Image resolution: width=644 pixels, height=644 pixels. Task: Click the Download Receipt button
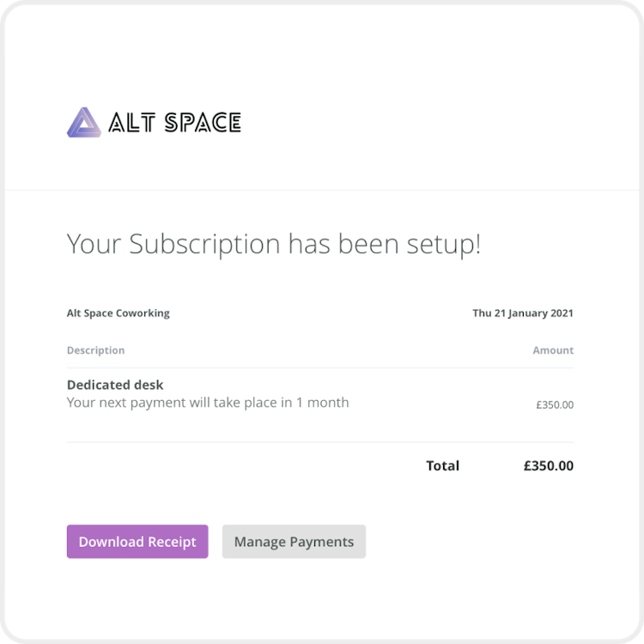[137, 541]
